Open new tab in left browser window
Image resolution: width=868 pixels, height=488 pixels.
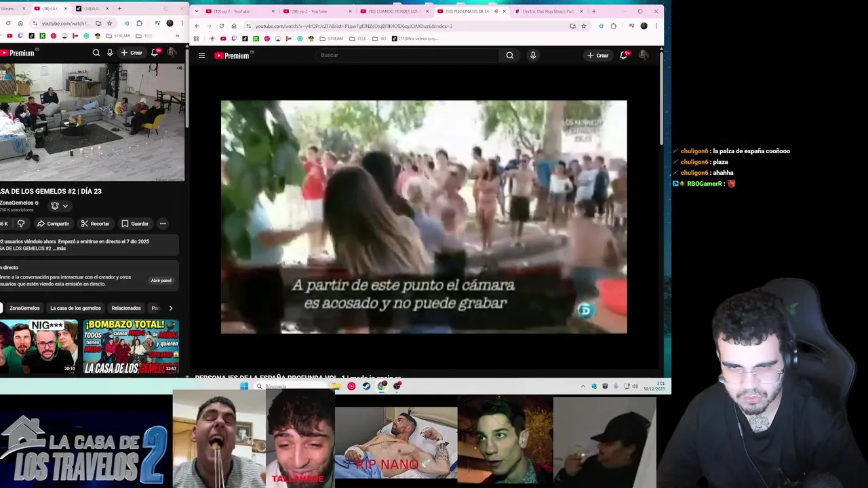(119, 9)
